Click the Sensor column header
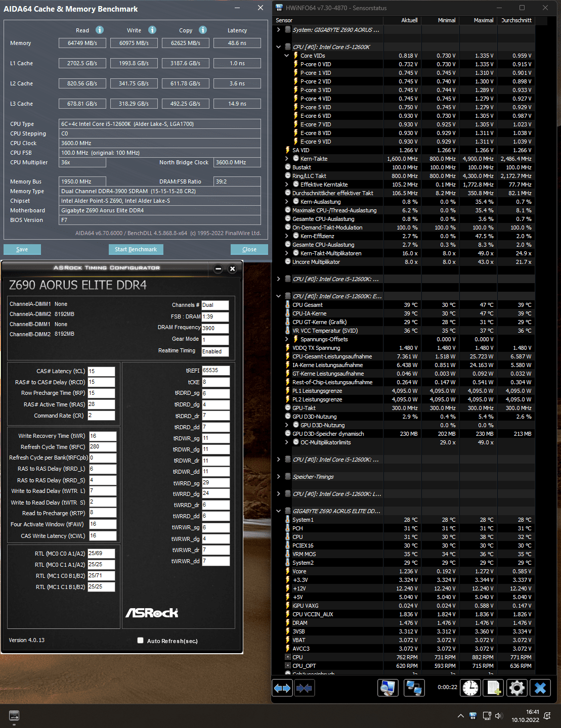 pos(328,20)
